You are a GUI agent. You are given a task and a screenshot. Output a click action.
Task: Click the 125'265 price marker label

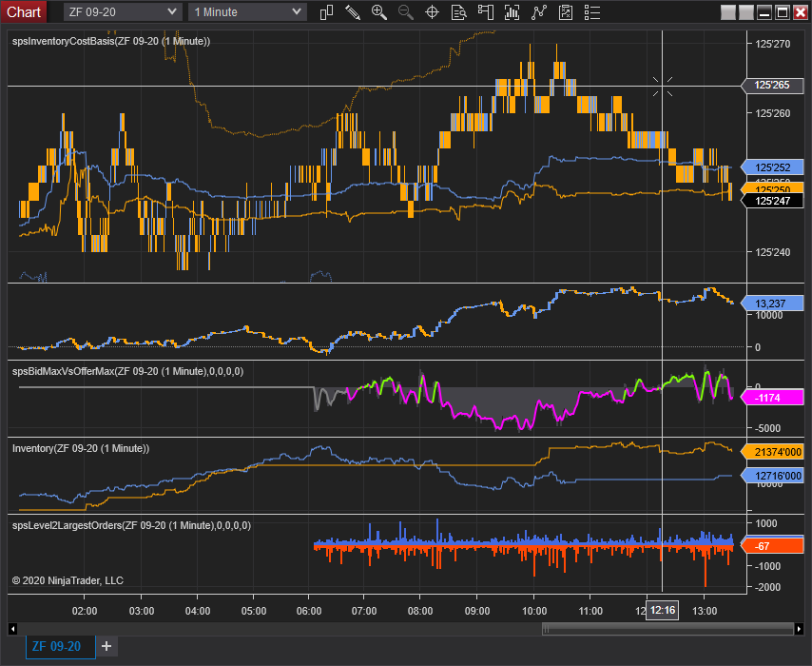point(772,85)
